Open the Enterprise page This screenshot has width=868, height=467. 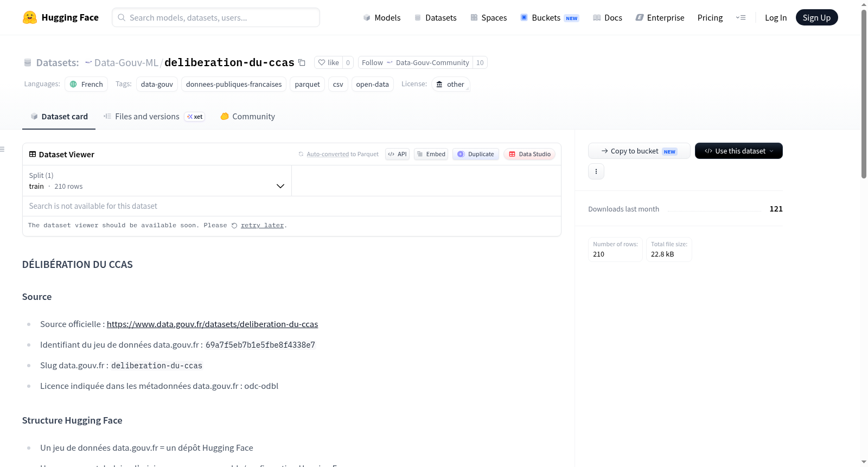coord(660,18)
